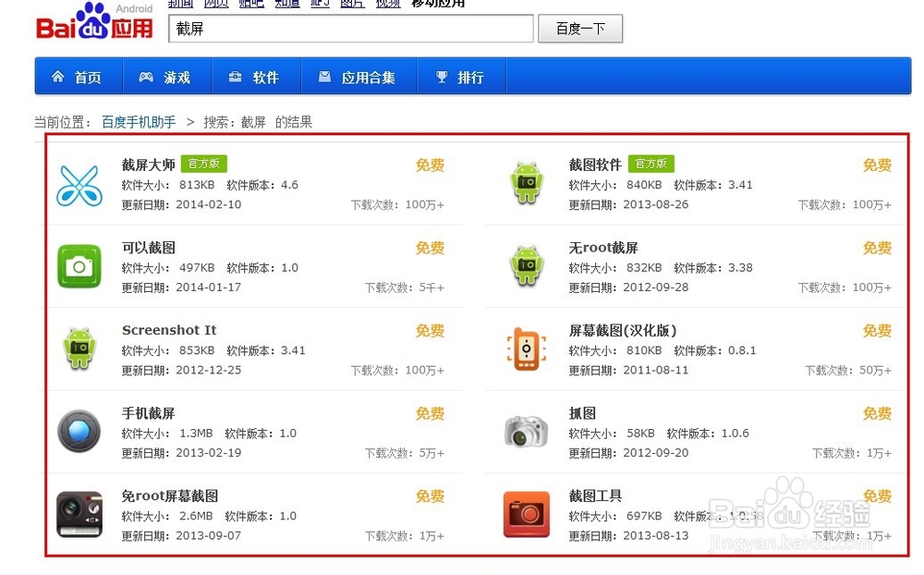
Task: Click the 官方版 badge beside 截屏大师
Action: coord(204,164)
